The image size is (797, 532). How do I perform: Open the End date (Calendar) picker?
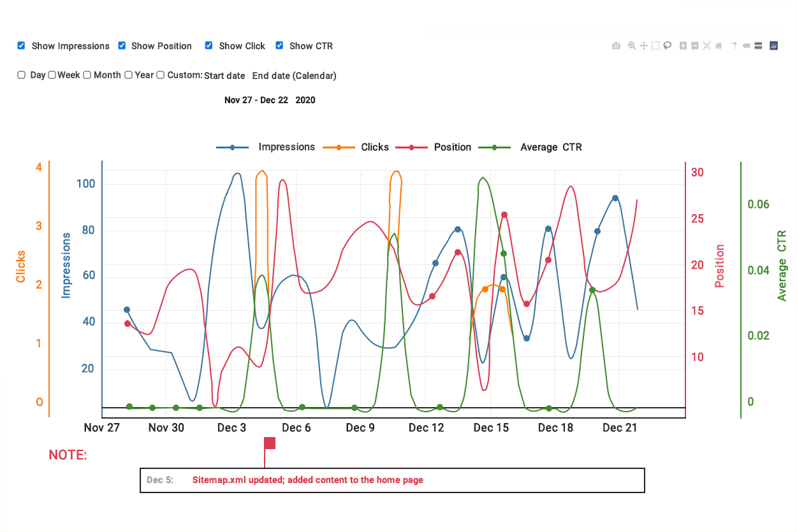click(x=294, y=75)
